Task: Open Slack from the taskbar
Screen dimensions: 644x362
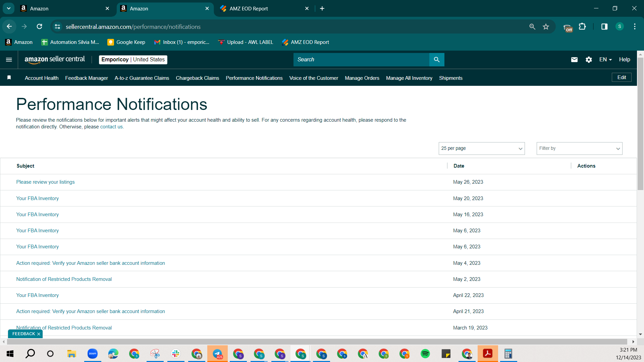Action: [176, 354]
